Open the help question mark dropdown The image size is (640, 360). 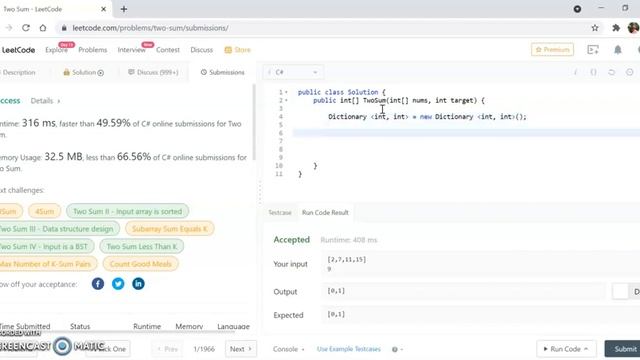(397, 349)
